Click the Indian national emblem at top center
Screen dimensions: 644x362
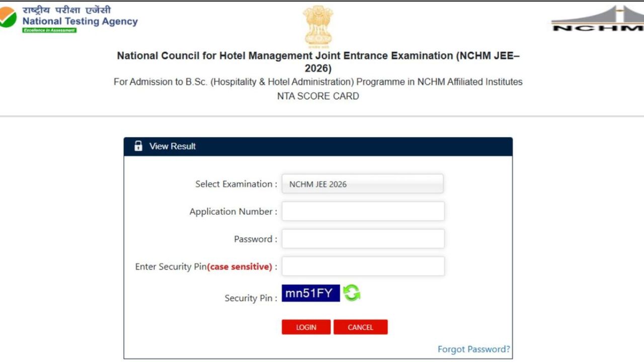[x=318, y=26]
